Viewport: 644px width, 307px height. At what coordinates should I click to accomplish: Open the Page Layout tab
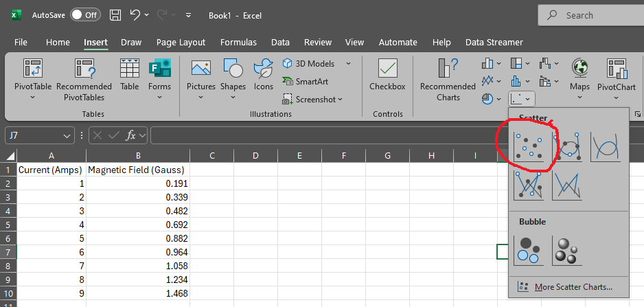click(x=181, y=42)
